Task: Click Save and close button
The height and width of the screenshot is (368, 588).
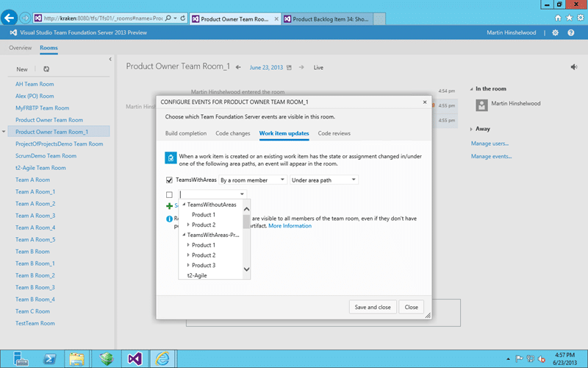Action: point(373,307)
